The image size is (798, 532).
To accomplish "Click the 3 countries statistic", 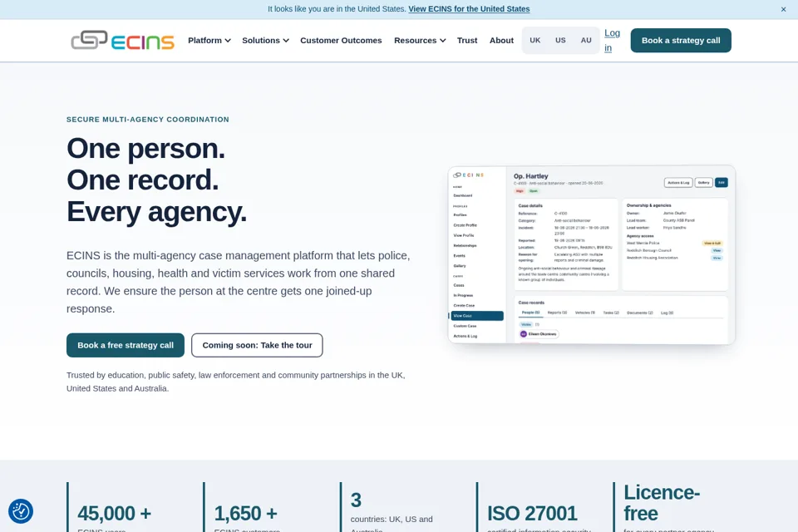I will 392,510.
